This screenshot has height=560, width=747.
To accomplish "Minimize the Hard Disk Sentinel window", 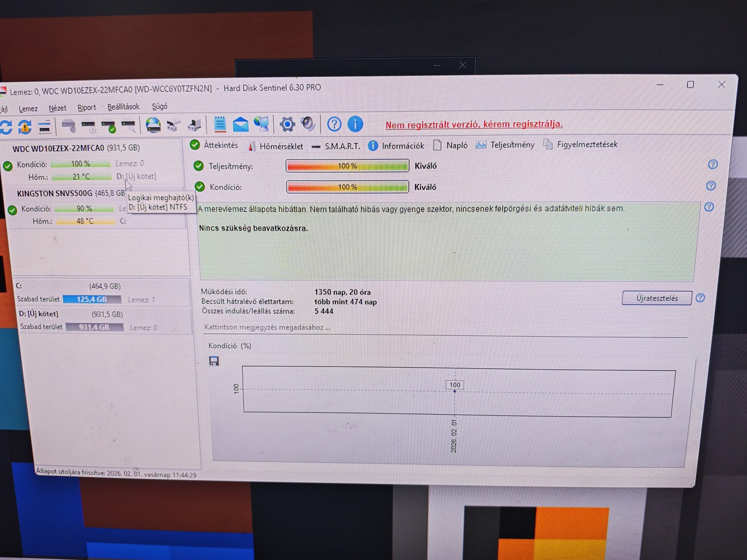I will click(660, 84).
